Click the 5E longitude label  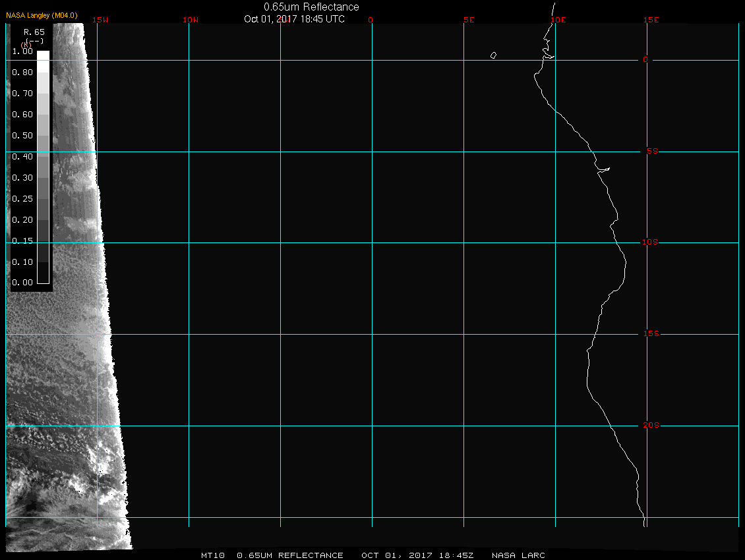coord(469,20)
